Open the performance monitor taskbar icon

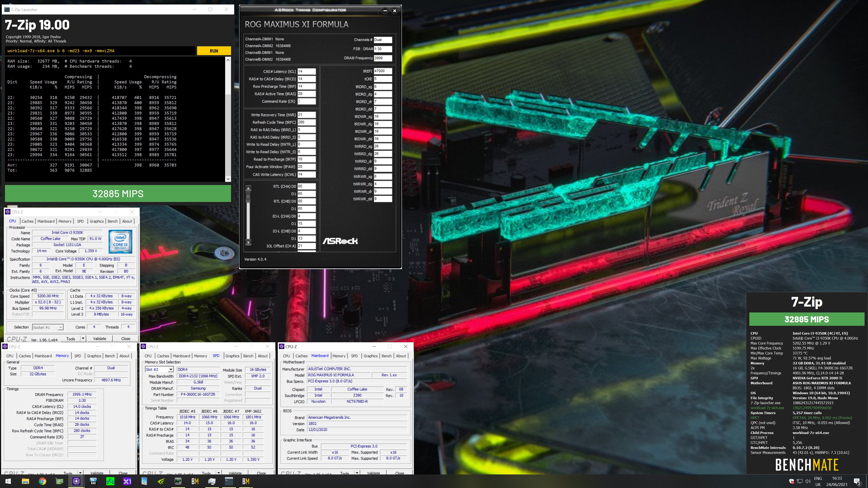pyautogui.click(x=212, y=481)
